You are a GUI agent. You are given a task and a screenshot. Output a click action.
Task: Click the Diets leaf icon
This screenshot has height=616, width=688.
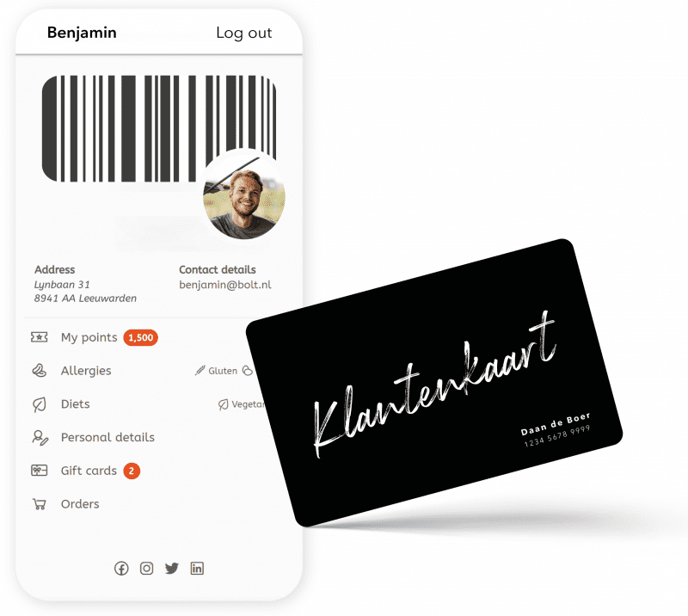(x=39, y=404)
